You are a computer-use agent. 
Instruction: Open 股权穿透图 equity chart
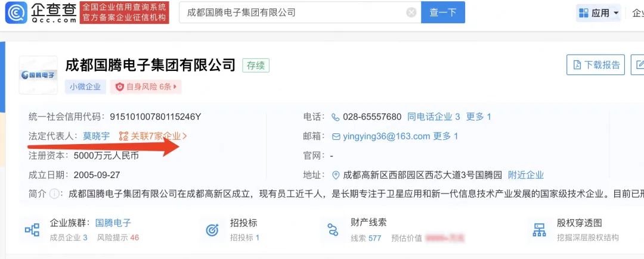[580, 223]
